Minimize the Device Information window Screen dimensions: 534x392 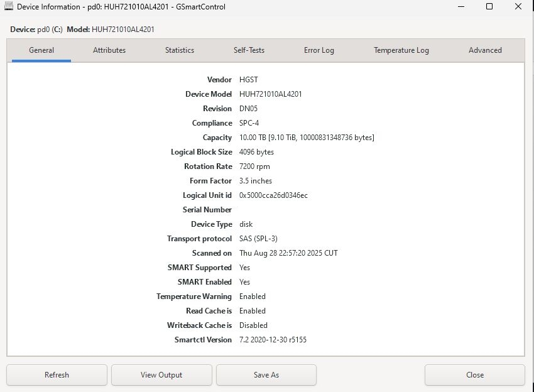pos(461,6)
